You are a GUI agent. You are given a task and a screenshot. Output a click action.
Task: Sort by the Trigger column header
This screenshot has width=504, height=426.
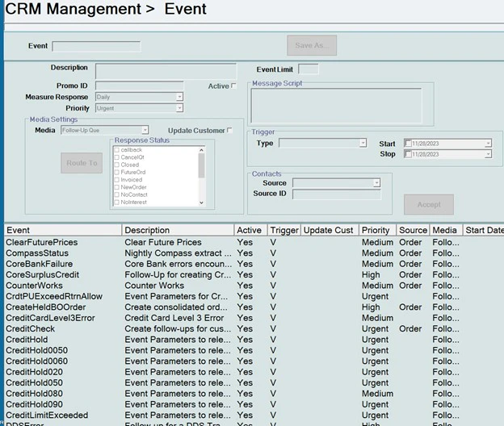tap(284, 230)
